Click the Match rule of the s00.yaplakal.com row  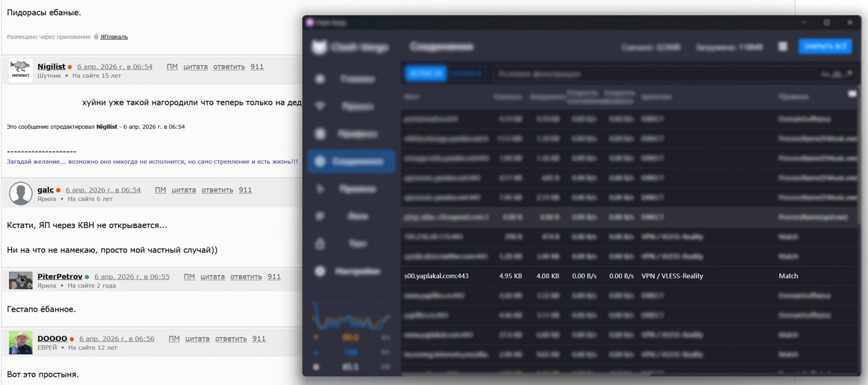coord(788,276)
